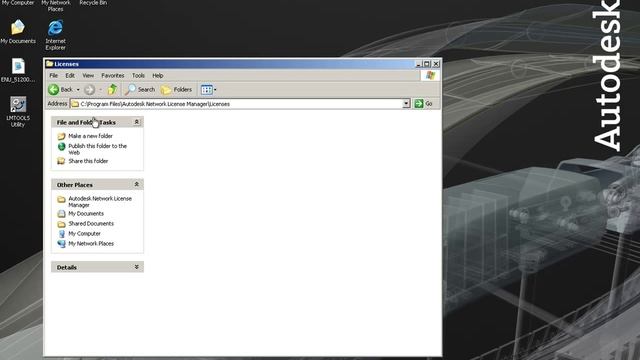Open the Favorites menu

pos(113,76)
